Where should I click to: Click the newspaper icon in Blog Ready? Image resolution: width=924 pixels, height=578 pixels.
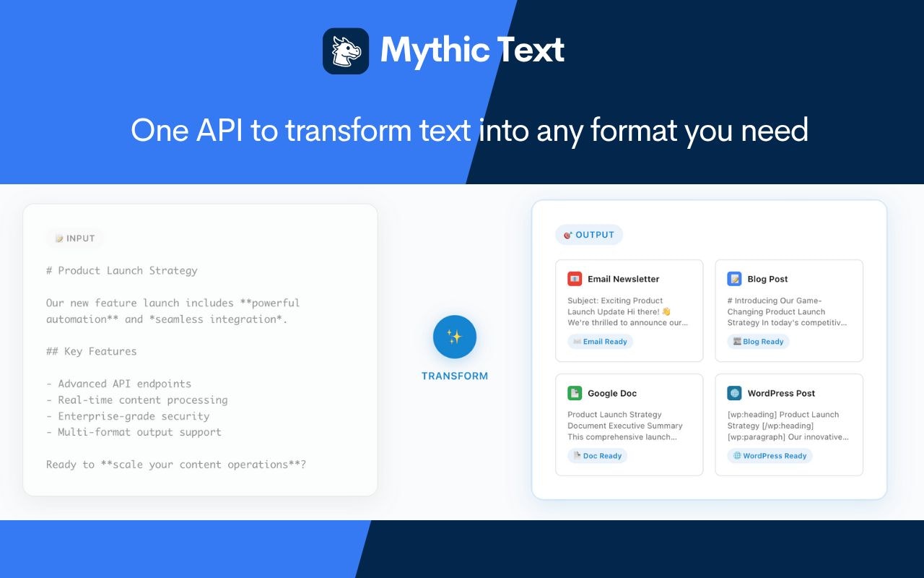pos(736,342)
